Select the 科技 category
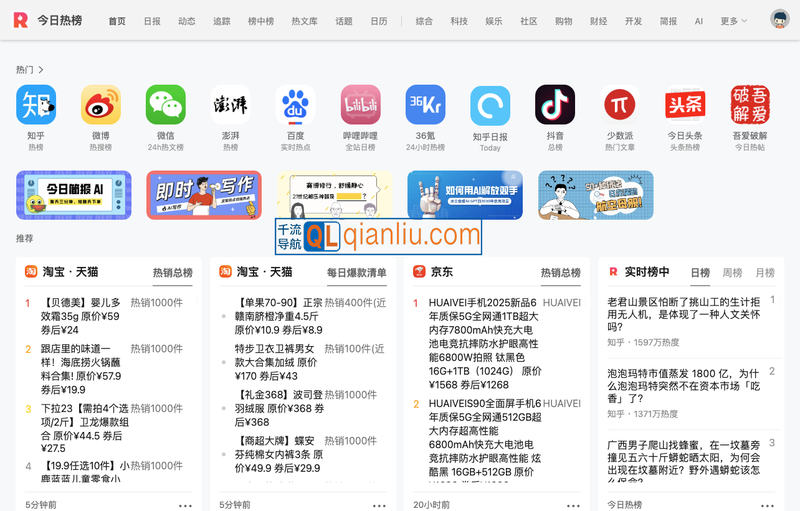 [x=459, y=21]
